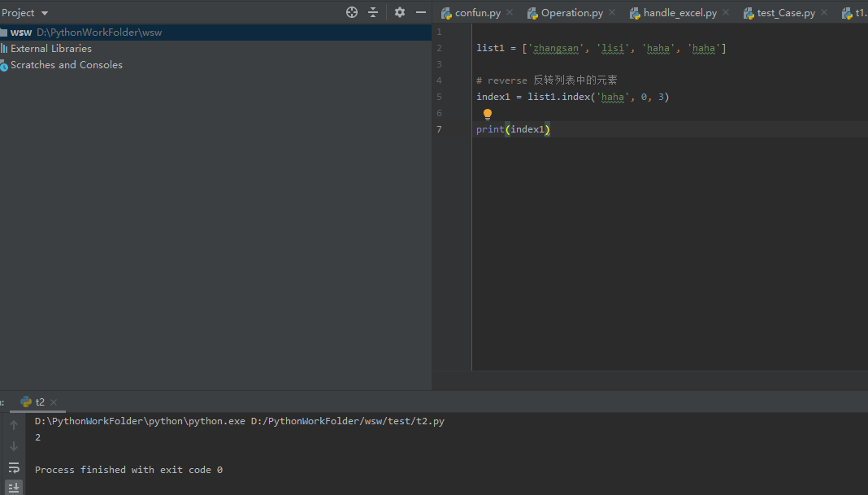868x495 pixels.
Task: Switch to confun.py tab
Action: click(478, 13)
